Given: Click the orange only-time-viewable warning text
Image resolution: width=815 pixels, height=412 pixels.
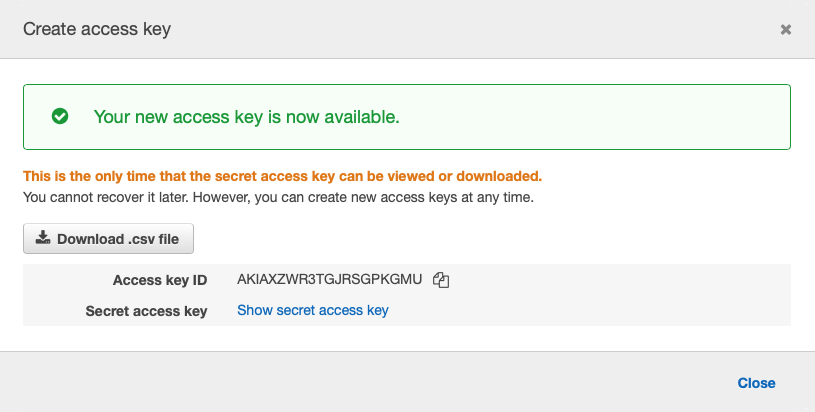Looking at the screenshot, I should coord(282,176).
